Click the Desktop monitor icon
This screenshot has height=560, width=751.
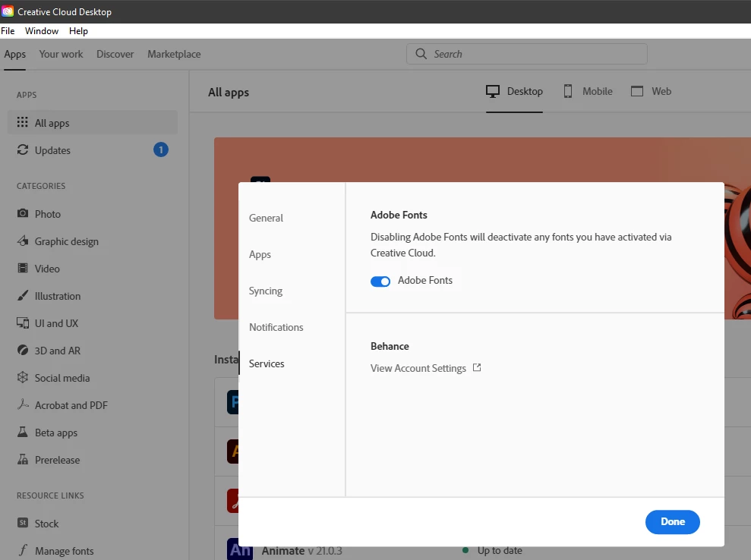[x=492, y=91]
